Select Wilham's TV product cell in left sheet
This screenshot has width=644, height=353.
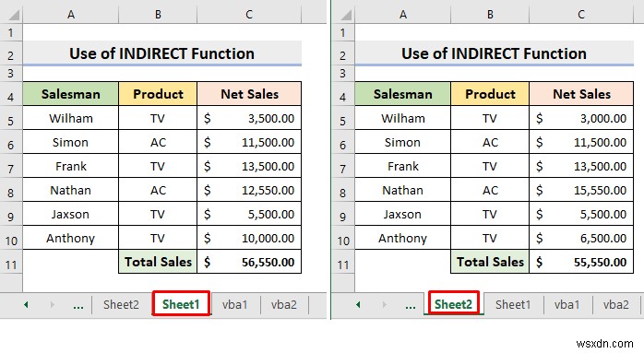(158, 118)
